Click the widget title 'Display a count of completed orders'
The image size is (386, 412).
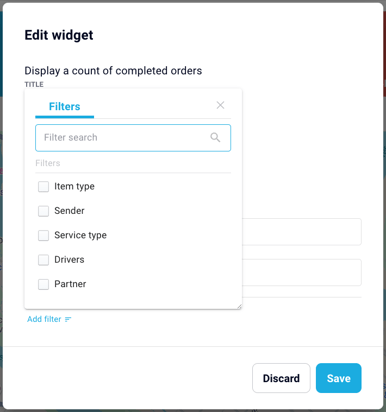pyautogui.click(x=113, y=71)
